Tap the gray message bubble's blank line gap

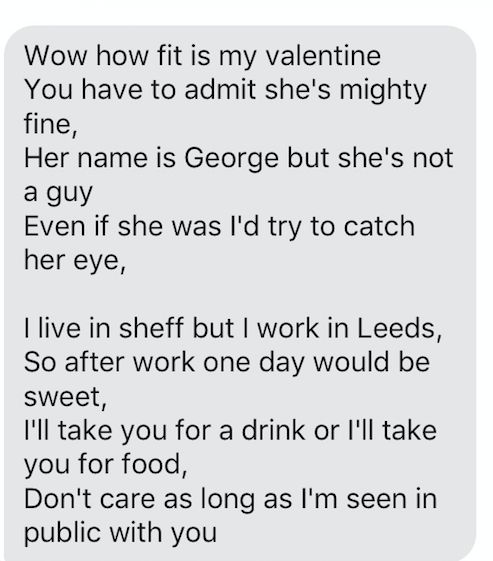240,294
